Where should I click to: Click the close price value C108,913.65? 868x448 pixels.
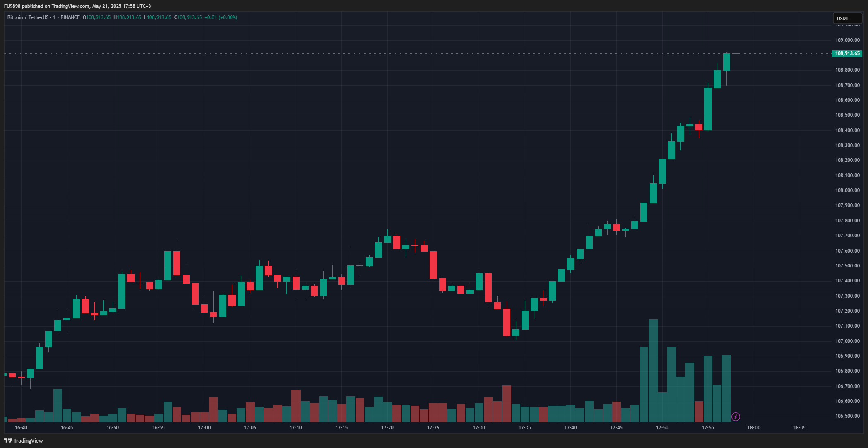(x=188, y=17)
